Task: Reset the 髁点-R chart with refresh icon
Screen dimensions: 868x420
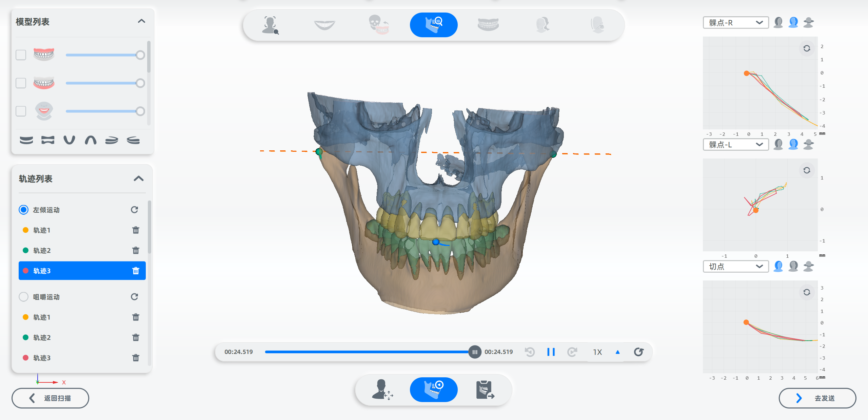Action: (807, 48)
